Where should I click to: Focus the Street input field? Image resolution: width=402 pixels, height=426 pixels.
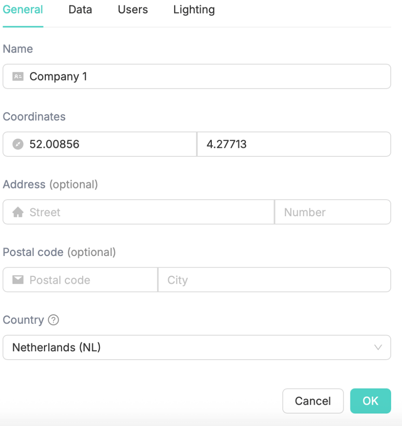(138, 212)
